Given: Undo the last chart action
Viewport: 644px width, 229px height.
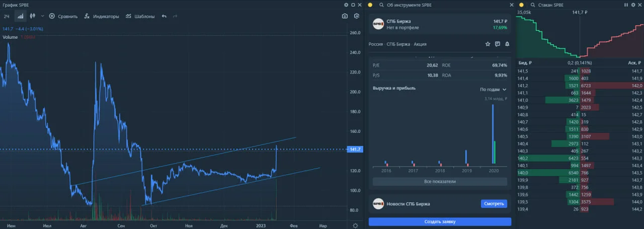Looking at the screenshot, I should [x=164, y=16].
